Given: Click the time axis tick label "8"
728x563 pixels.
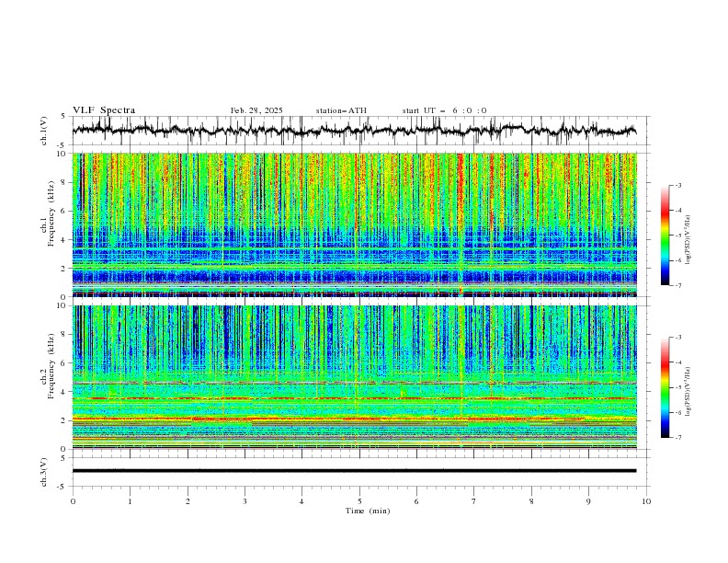Looking at the screenshot, I should click(531, 501).
